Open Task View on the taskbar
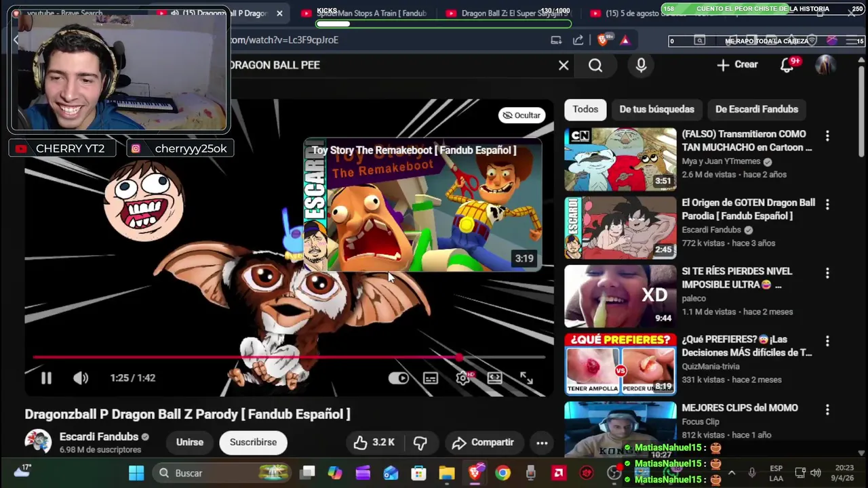The height and width of the screenshot is (488, 868). [308, 473]
